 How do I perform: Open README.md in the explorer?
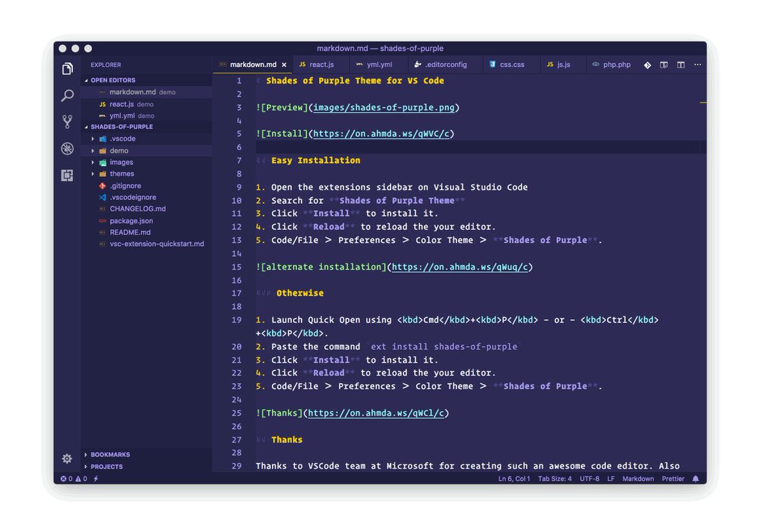click(x=130, y=233)
